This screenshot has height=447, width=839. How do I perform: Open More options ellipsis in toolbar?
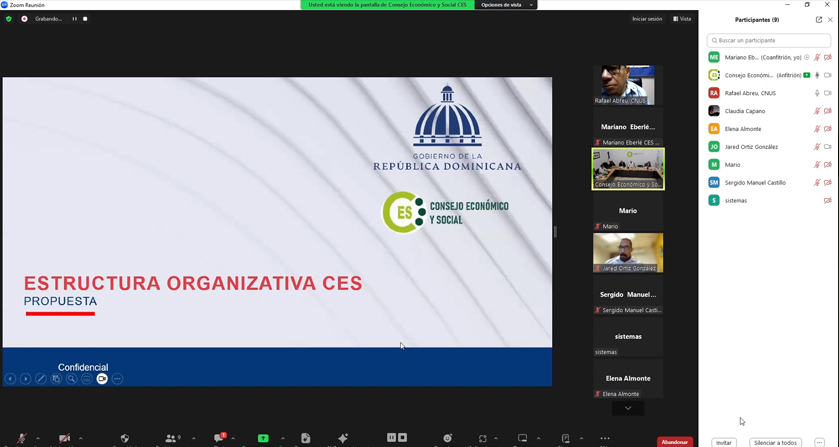click(605, 438)
